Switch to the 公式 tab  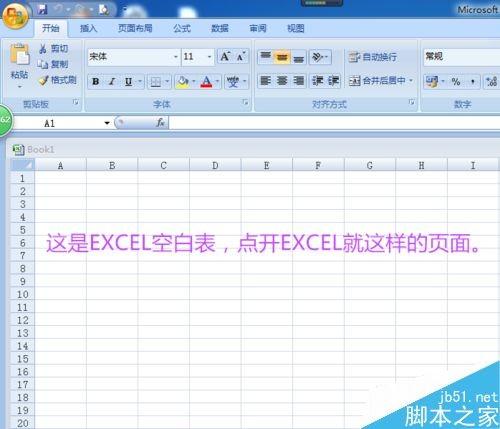coord(182,28)
